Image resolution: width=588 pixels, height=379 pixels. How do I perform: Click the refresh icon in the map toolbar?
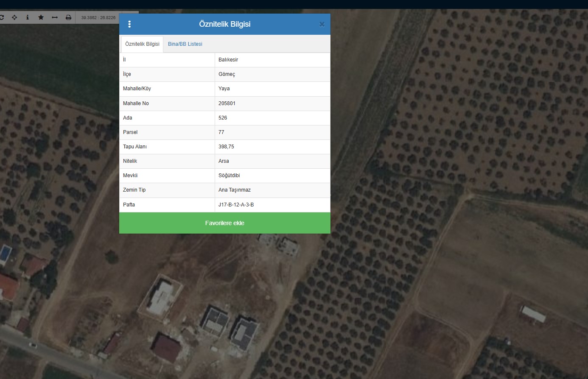pos(2,17)
